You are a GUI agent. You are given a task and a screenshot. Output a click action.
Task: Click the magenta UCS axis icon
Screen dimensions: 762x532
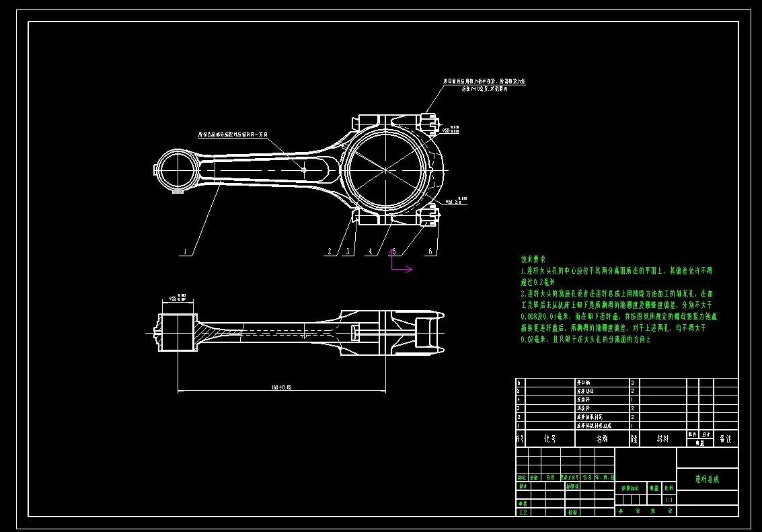click(400, 261)
